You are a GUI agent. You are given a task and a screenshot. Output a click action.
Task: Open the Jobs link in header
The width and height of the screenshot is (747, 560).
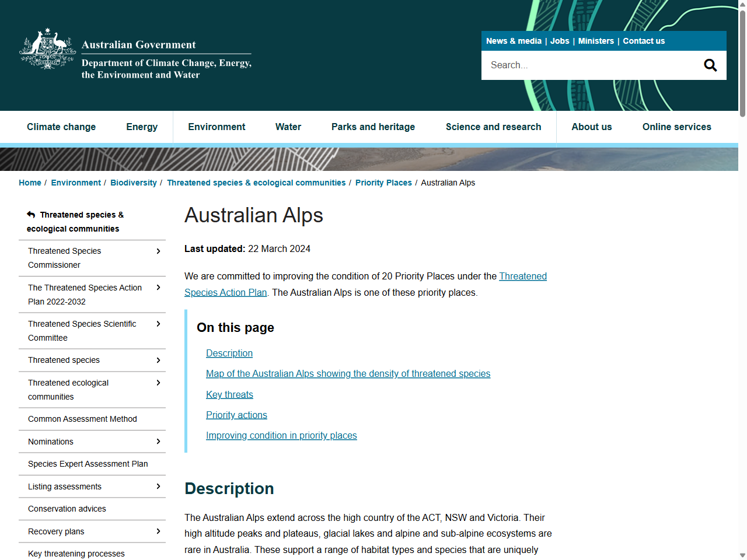(559, 41)
